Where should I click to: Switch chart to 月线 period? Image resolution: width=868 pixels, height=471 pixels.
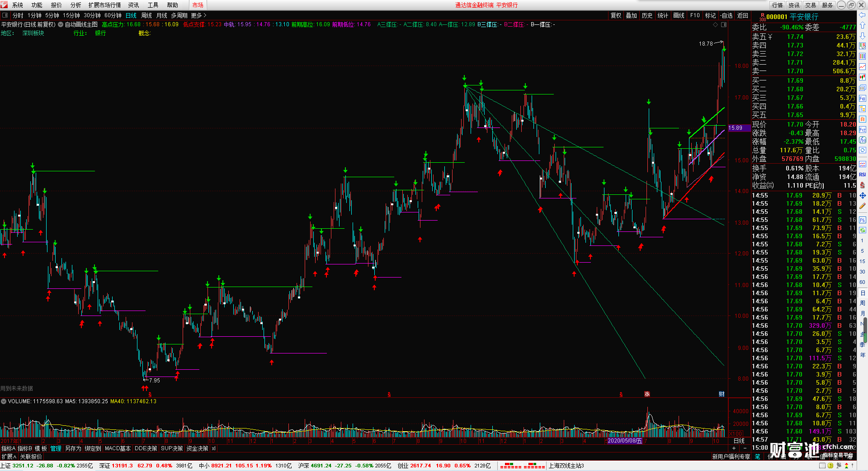(162, 15)
